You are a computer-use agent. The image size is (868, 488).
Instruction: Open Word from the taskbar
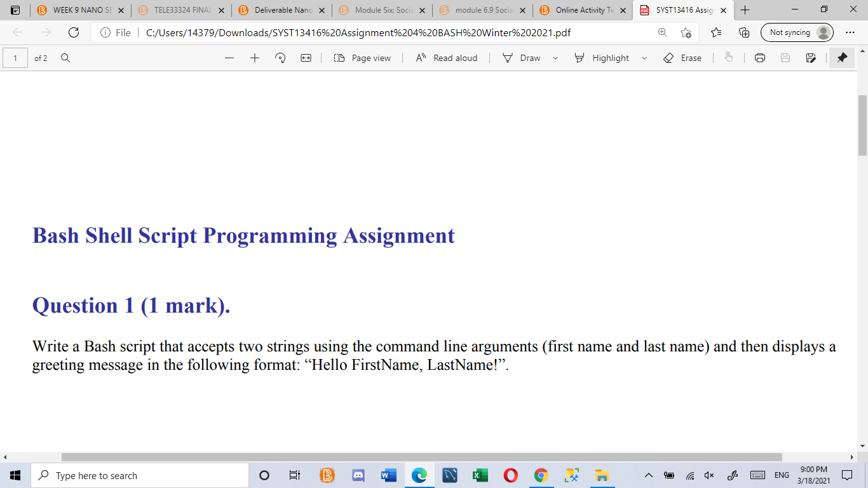(x=388, y=475)
